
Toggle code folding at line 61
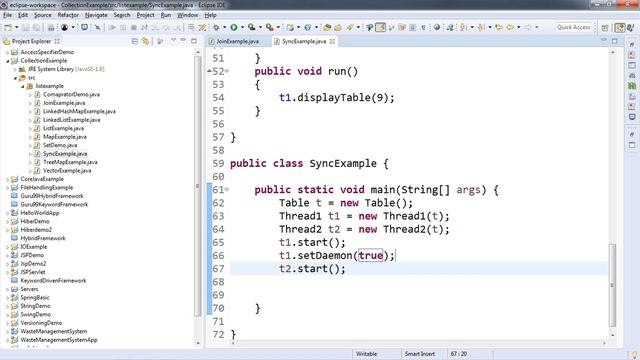[x=227, y=189]
